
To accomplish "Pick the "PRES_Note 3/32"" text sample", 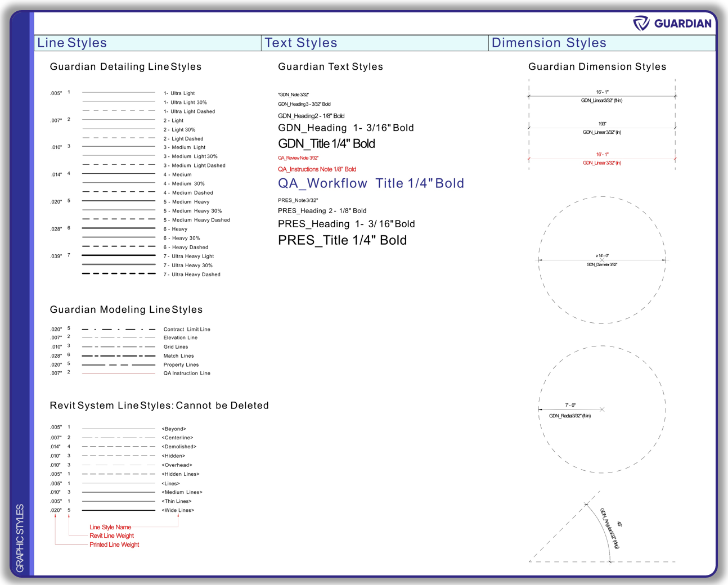I will (x=298, y=200).
